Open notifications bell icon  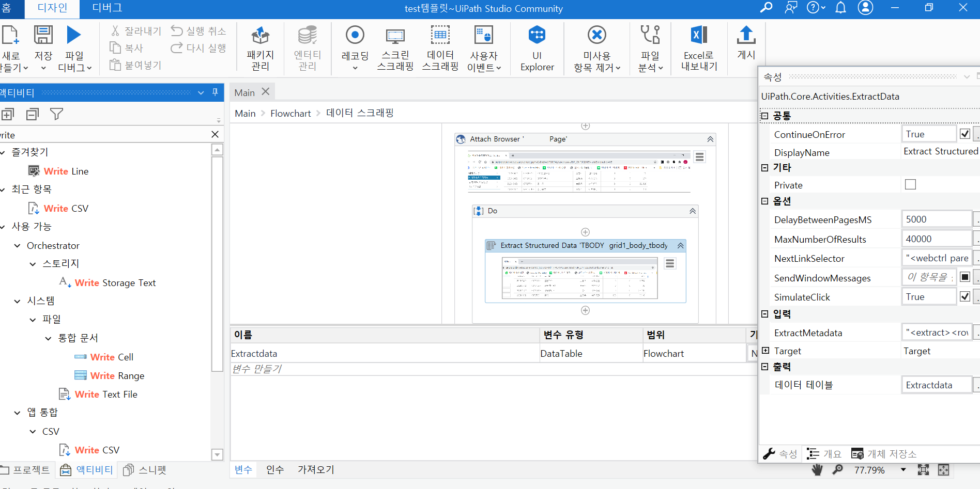click(841, 8)
